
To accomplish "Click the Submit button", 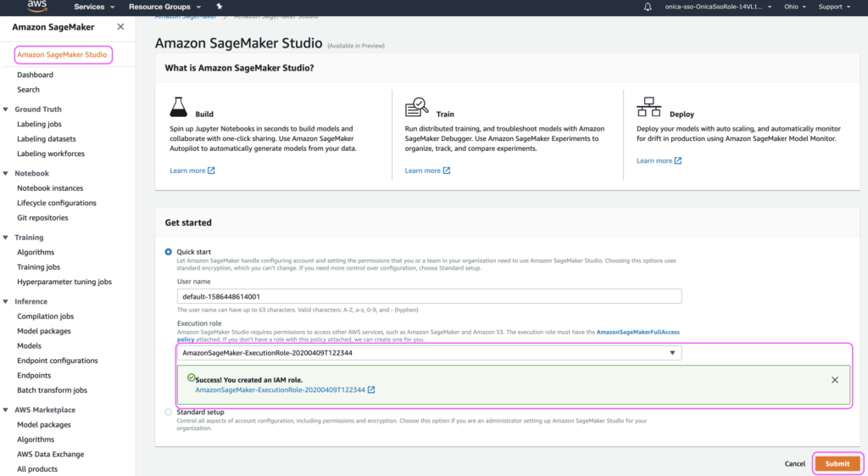I will [837, 464].
